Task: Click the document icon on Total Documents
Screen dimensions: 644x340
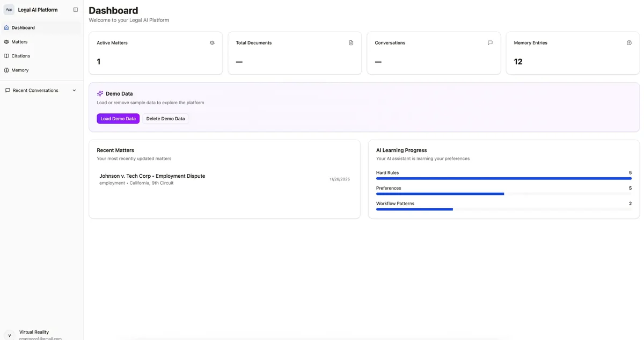Action: (x=351, y=43)
